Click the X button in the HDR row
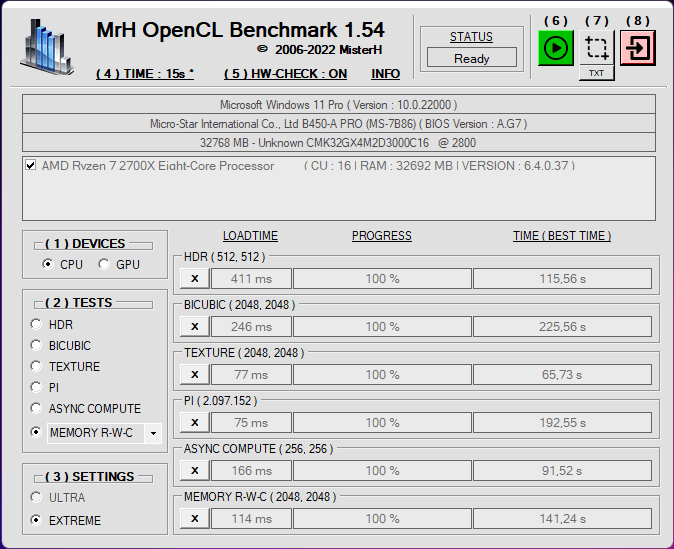 pyautogui.click(x=195, y=279)
